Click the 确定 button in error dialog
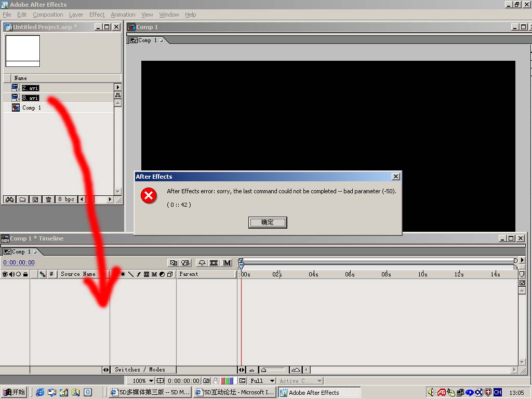 tap(268, 222)
